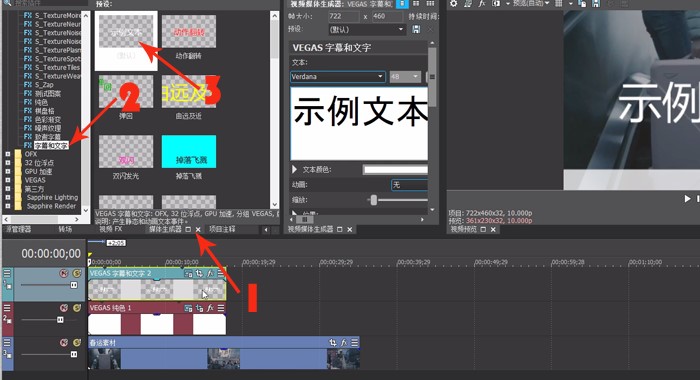This screenshot has width=700, height=380.
Task: Select S_Zap plugin in tree
Action: tap(44, 85)
